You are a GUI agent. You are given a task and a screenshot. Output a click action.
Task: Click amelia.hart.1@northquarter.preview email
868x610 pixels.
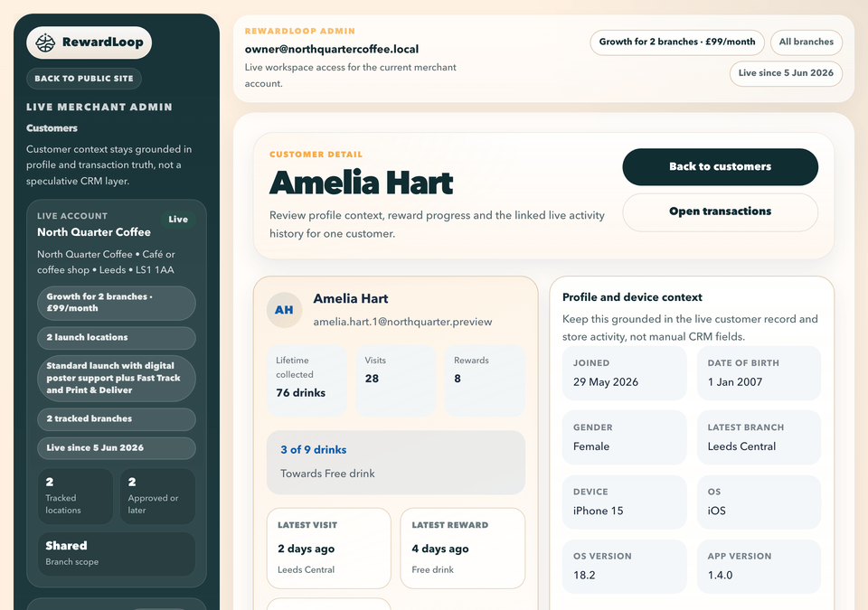tap(402, 322)
